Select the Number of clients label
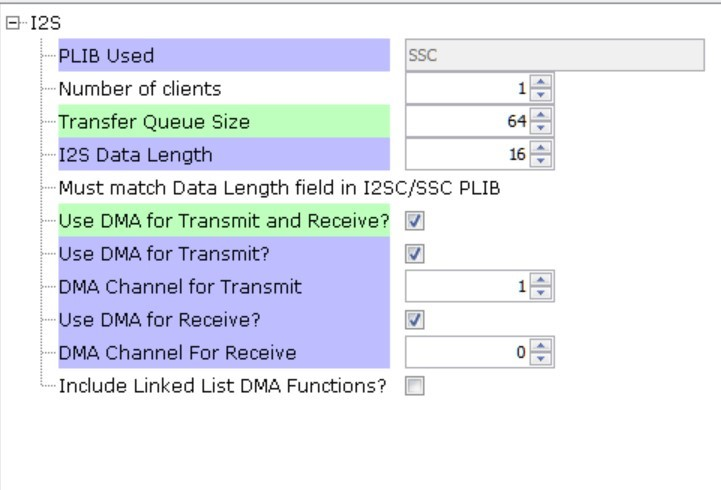The image size is (721, 490). 140,89
